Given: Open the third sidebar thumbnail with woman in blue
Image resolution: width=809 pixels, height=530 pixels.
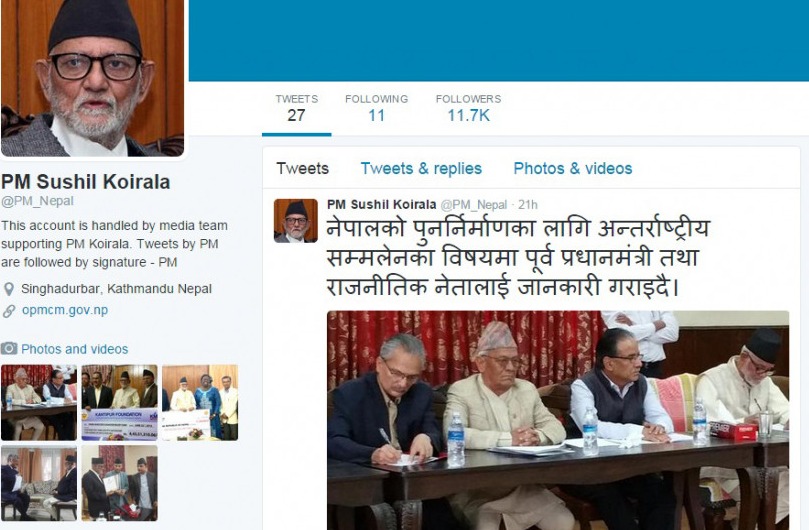Looking at the screenshot, I should 200,403.
